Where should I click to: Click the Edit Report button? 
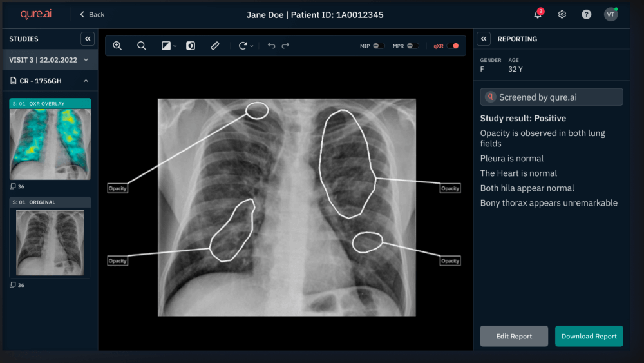pos(514,336)
